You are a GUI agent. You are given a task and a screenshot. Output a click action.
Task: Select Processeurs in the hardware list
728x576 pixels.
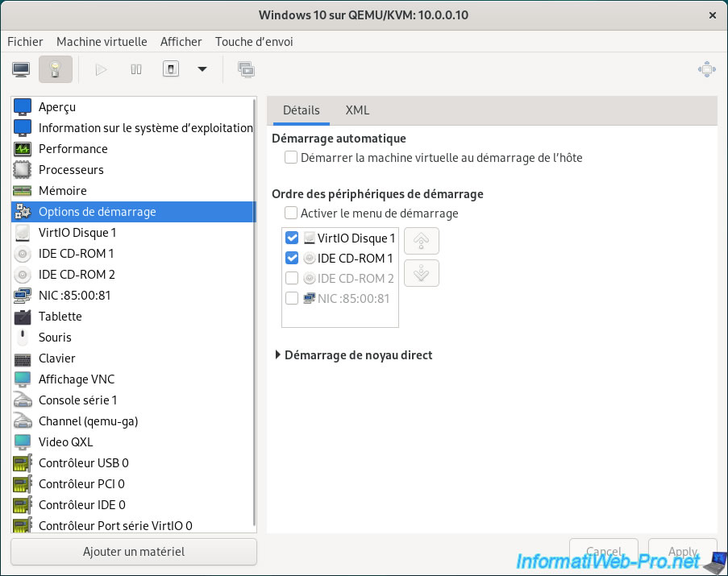(134, 170)
